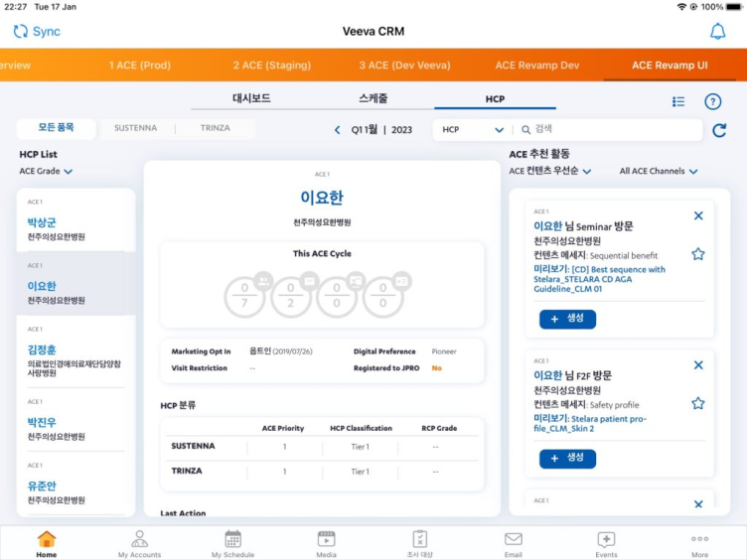Open Media in bottom bar

pos(326,543)
